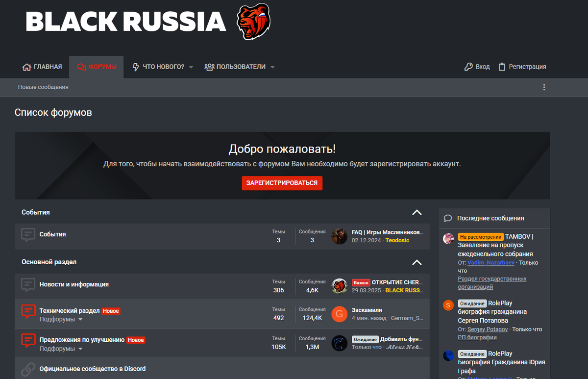
Task: Click the Технический раздел forum speech icon
Action: [x=28, y=312]
